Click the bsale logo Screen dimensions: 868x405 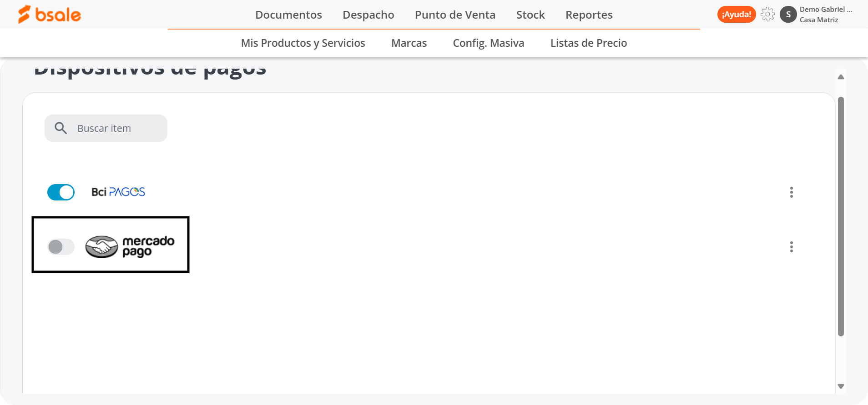pos(49,15)
